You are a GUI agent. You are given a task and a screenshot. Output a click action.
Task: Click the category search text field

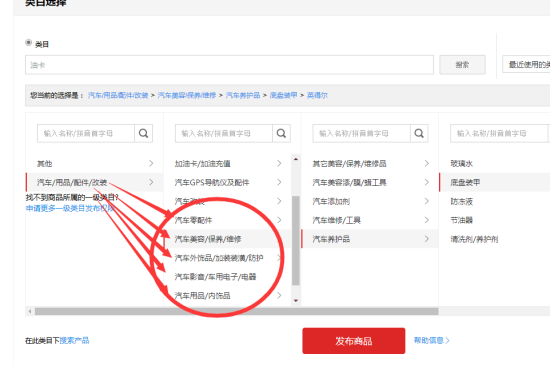(x=229, y=65)
